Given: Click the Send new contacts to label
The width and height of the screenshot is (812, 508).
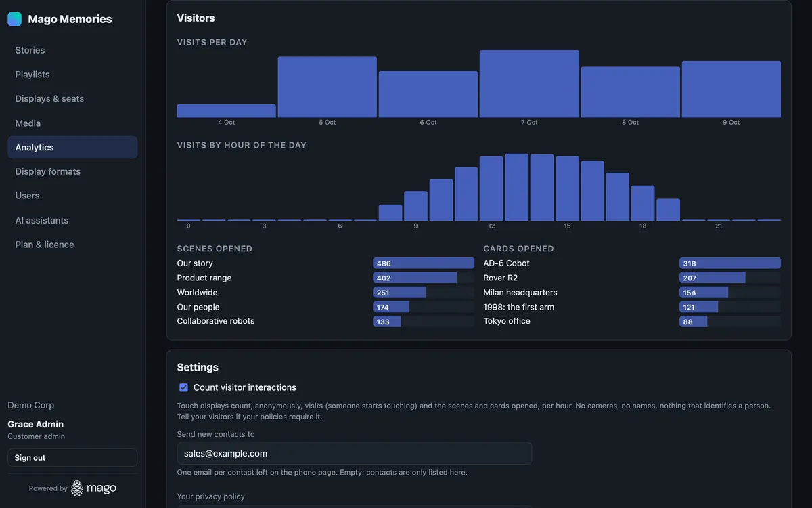Looking at the screenshot, I should pyautogui.click(x=216, y=434).
